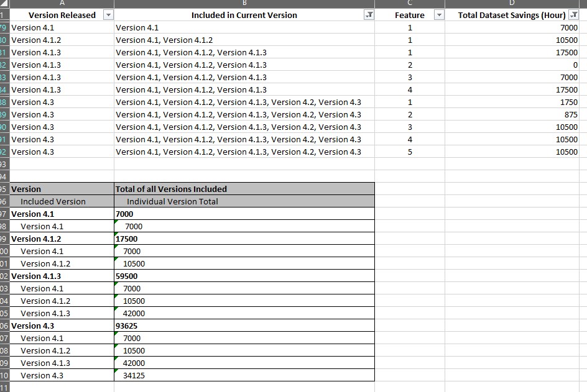587x392 pixels.
Task: Click the 'Individual Version Total' subheader cell
Action: tap(244, 201)
